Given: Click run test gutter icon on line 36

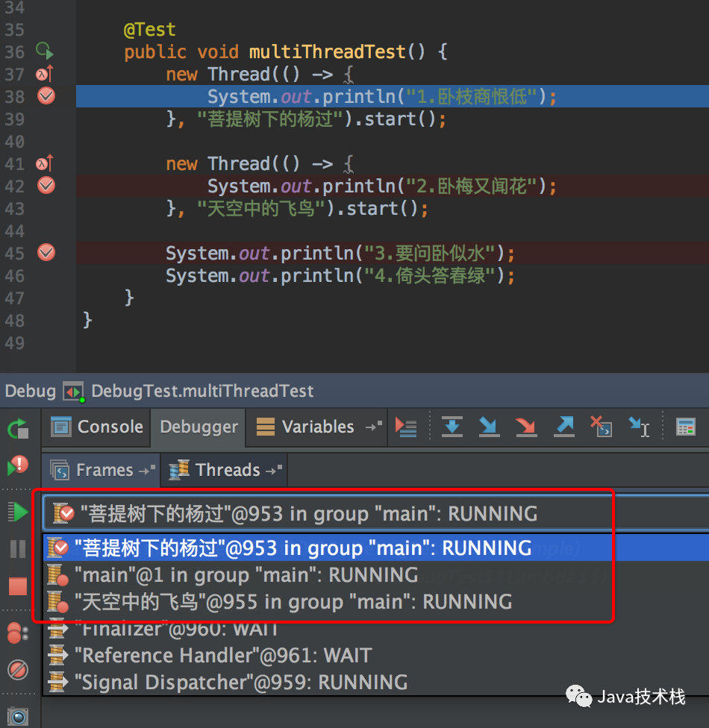Looking at the screenshot, I should [45, 51].
